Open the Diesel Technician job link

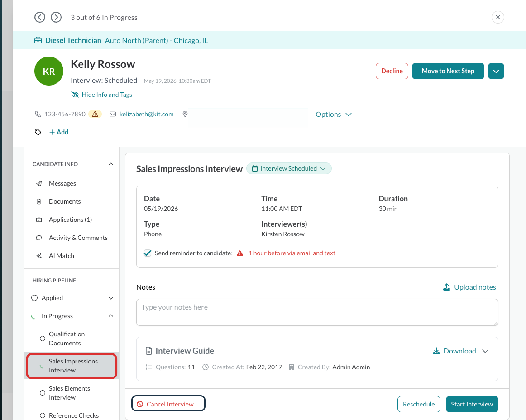click(73, 41)
